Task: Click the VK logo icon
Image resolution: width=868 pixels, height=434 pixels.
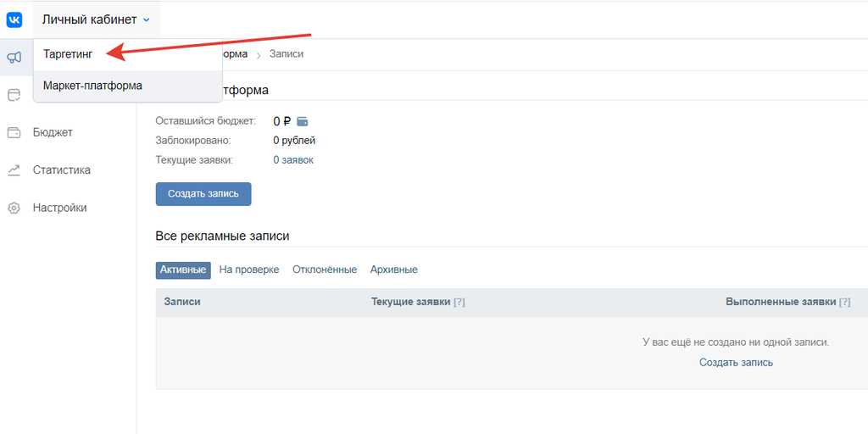Action: click(14, 19)
